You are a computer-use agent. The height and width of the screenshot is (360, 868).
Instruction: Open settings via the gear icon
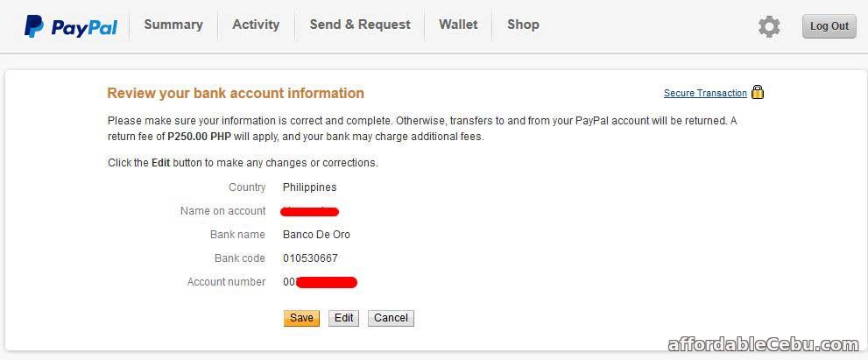(x=769, y=26)
